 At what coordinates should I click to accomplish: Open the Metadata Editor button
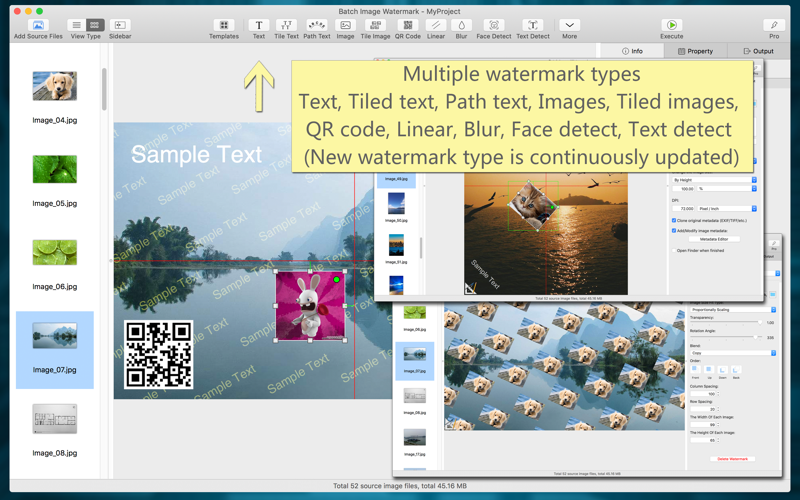714,239
